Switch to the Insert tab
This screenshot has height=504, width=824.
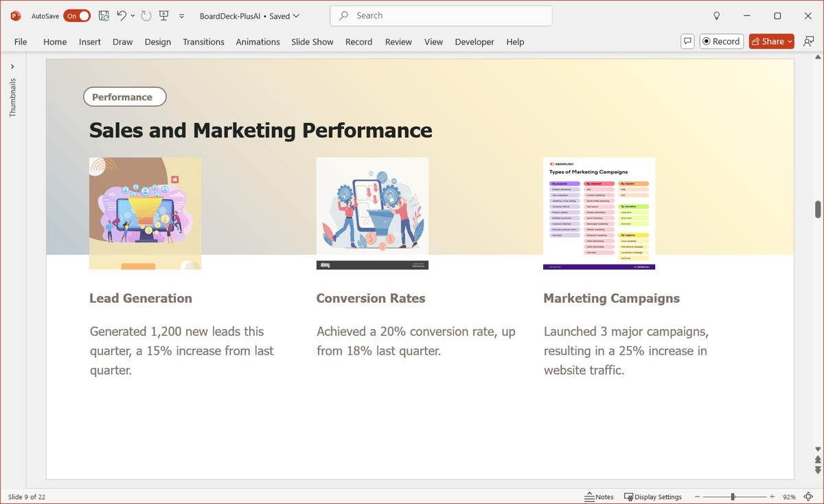point(90,42)
